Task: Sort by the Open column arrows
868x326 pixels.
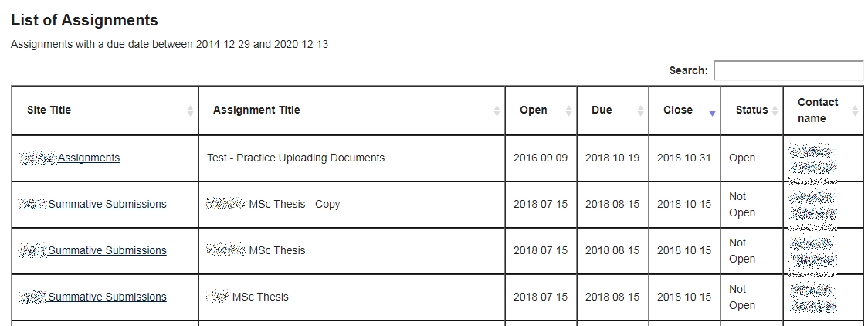Action: click(568, 110)
